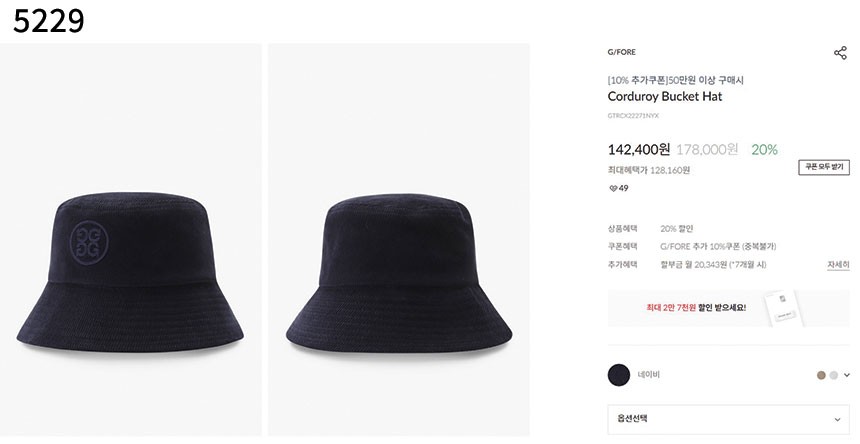The image size is (860, 444).
Task: Select the beige color swatch
Action: click(821, 375)
